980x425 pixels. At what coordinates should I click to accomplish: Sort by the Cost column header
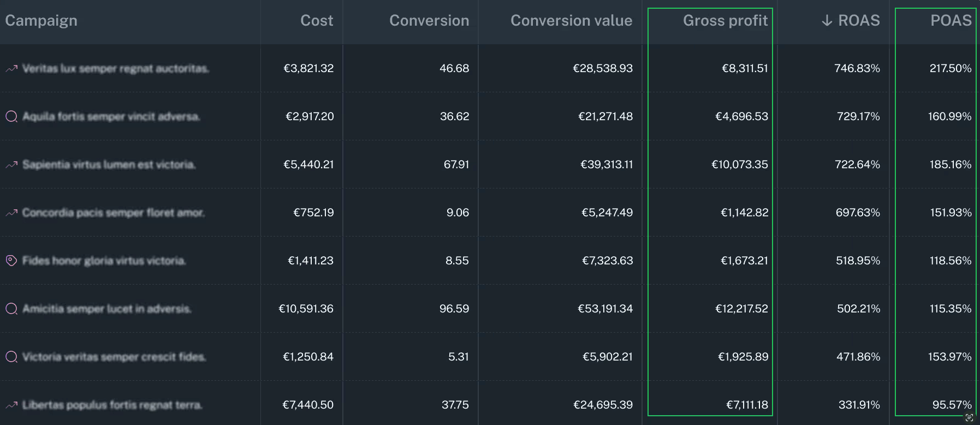[x=317, y=21]
